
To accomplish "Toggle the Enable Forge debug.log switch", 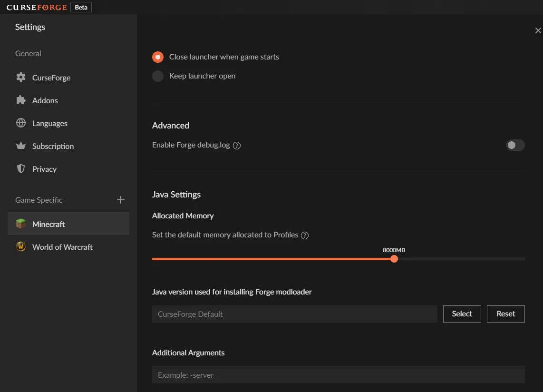I will (515, 145).
